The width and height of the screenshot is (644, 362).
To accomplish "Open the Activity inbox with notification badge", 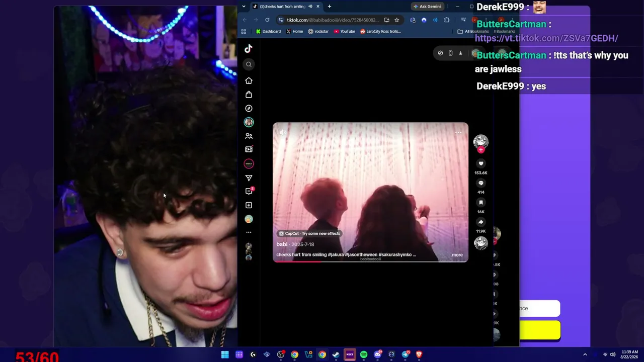I will coord(249,191).
